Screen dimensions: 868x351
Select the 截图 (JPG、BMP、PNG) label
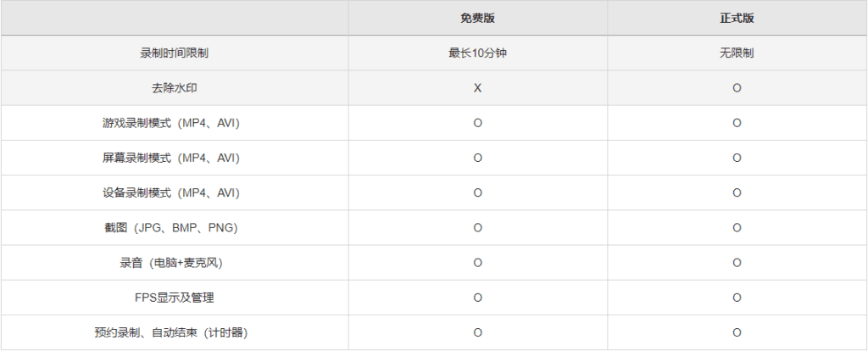[174, 227]
